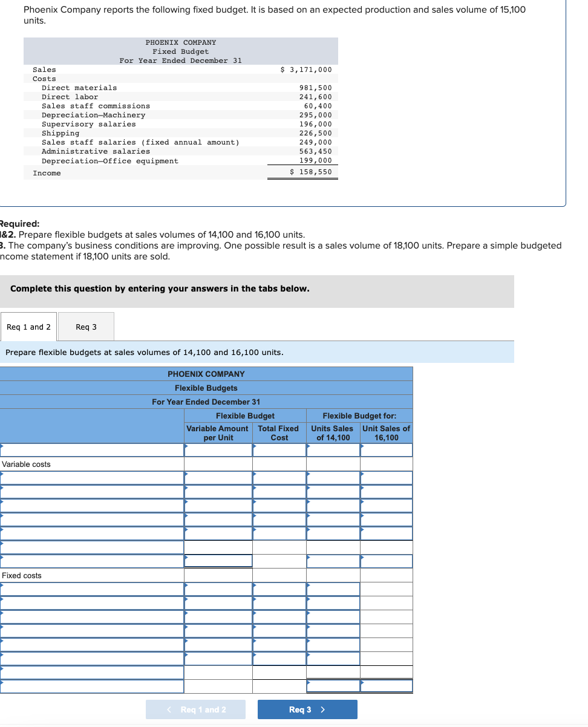Switch to the Req 3 tab

tap(86, 327)
